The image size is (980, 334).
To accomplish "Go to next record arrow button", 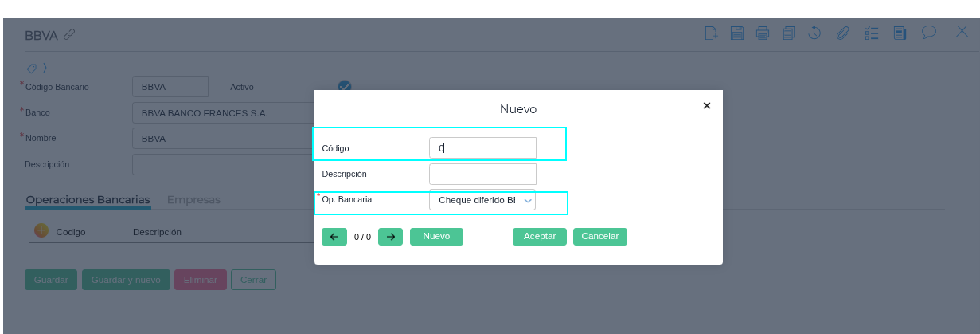I will [390, 237].
